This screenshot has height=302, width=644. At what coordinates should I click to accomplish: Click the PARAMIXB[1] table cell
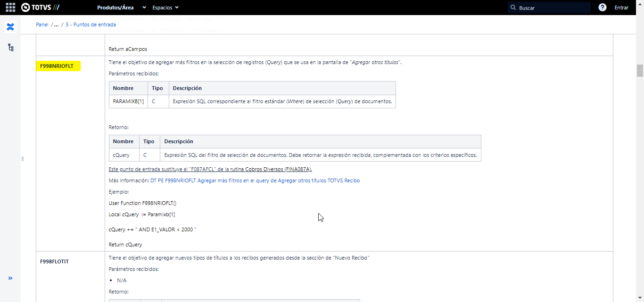[x=128, y=101]
